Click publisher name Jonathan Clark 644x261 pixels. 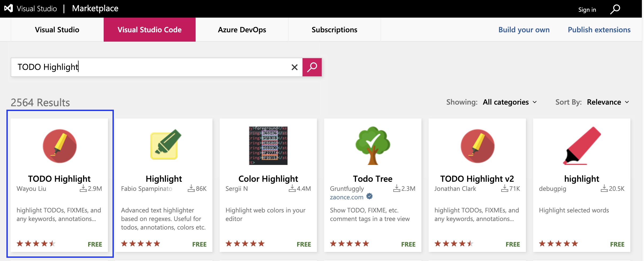(x=455, y=189)
